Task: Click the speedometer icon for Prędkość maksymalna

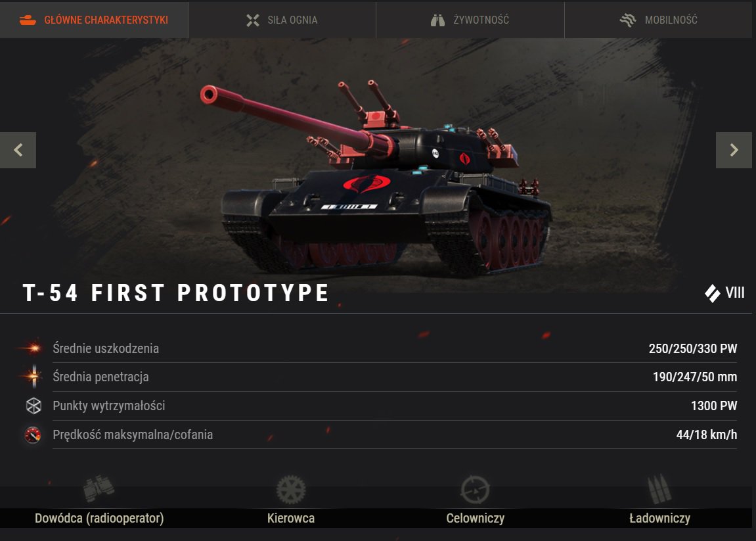Action: click(33, 435)
